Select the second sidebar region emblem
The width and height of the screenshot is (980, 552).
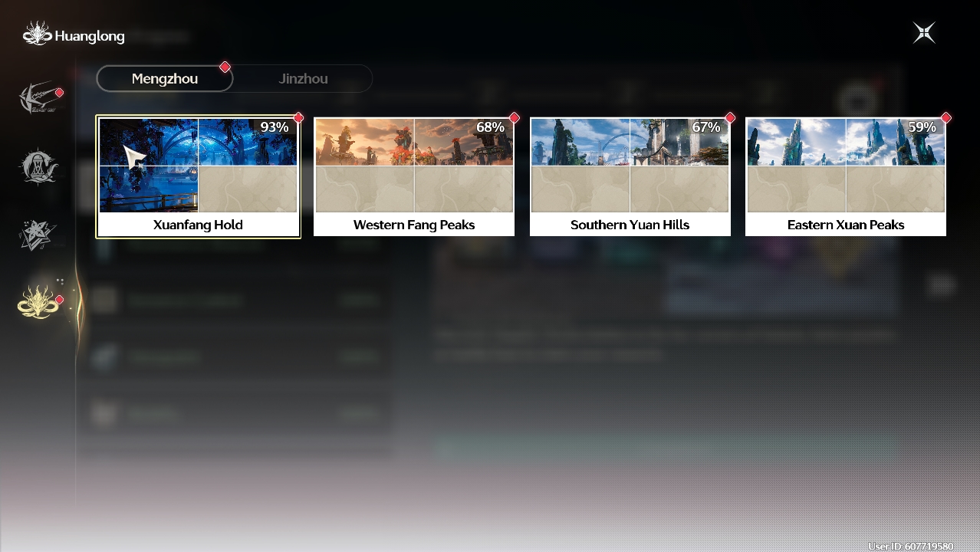[x=38, y=166]
